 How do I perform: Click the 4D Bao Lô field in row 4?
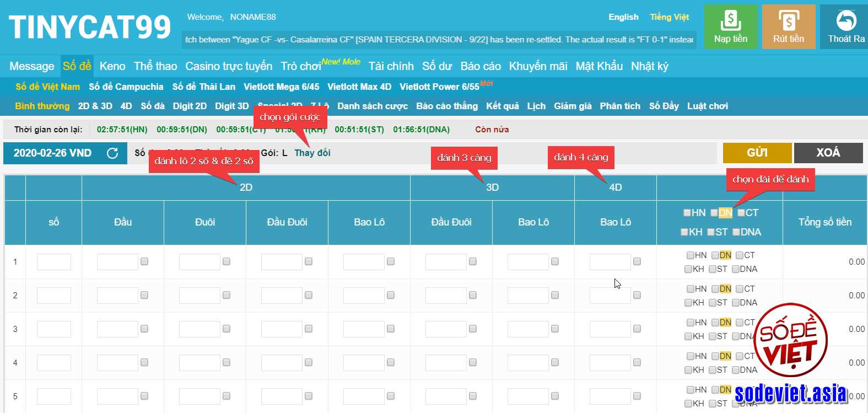(610, 363)
